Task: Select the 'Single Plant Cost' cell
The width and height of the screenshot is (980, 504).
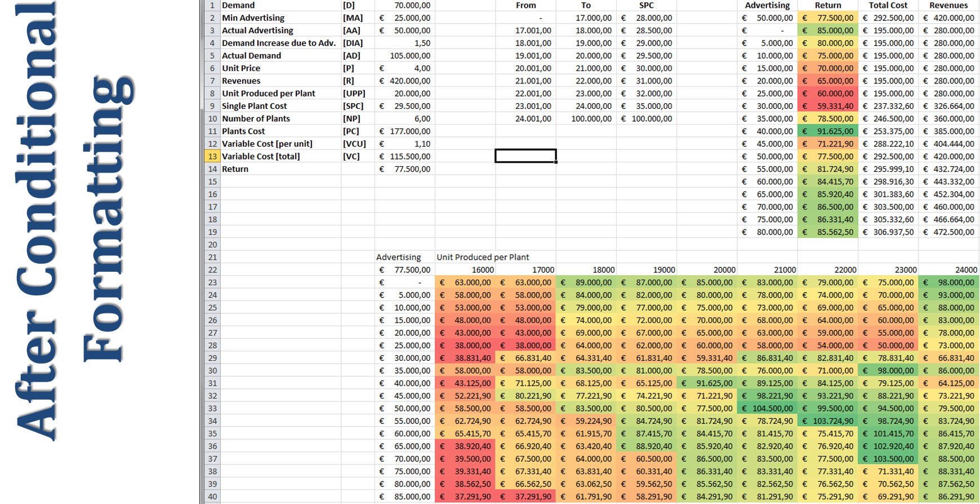Action: pyautogui.click(x=280, y=106)
